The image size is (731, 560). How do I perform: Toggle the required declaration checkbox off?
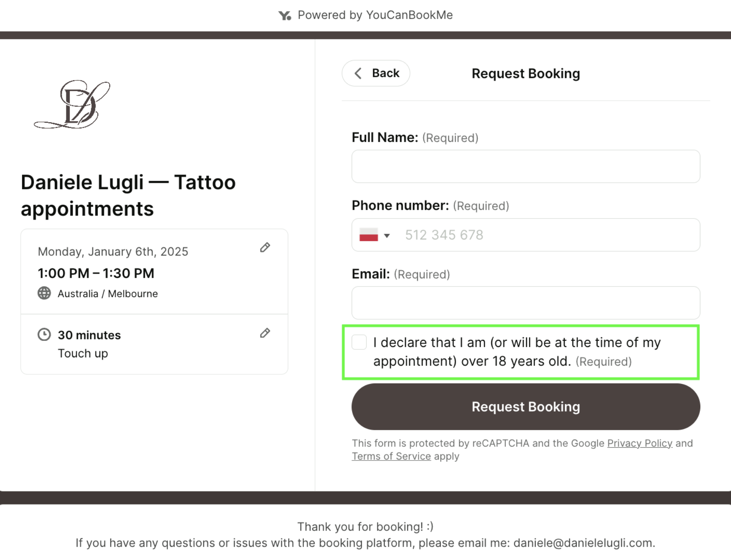tap(359, 342)
